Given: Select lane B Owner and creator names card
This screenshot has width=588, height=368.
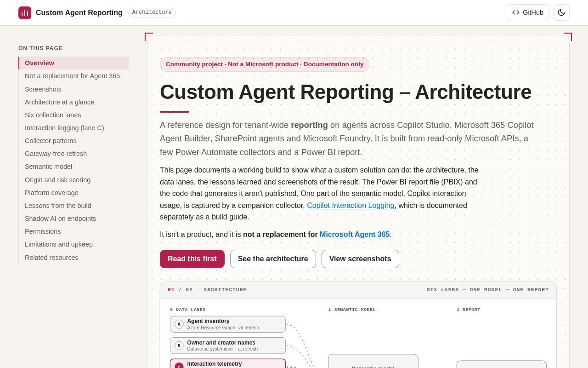Looking at the screenshot, I should (228, 346).
